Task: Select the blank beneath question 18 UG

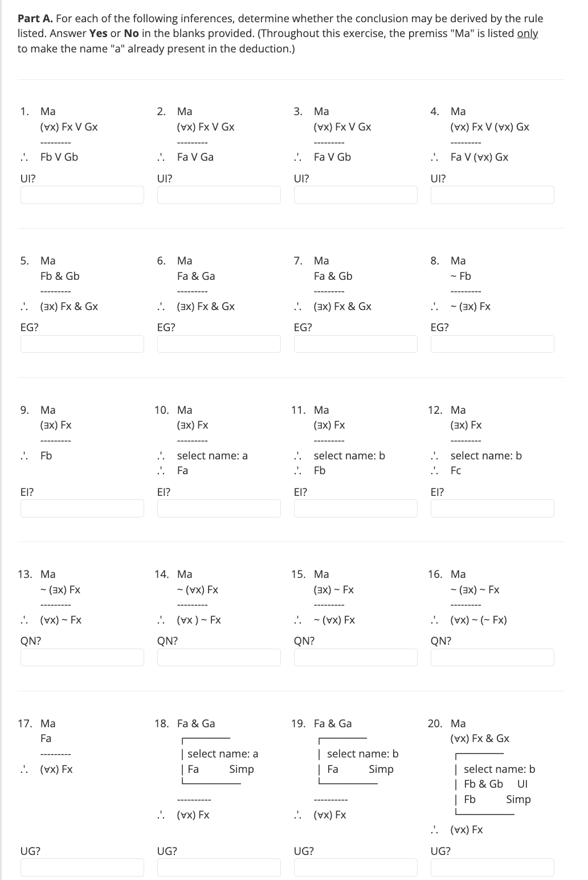Action: pyautogui.click(x=219, y=867)
